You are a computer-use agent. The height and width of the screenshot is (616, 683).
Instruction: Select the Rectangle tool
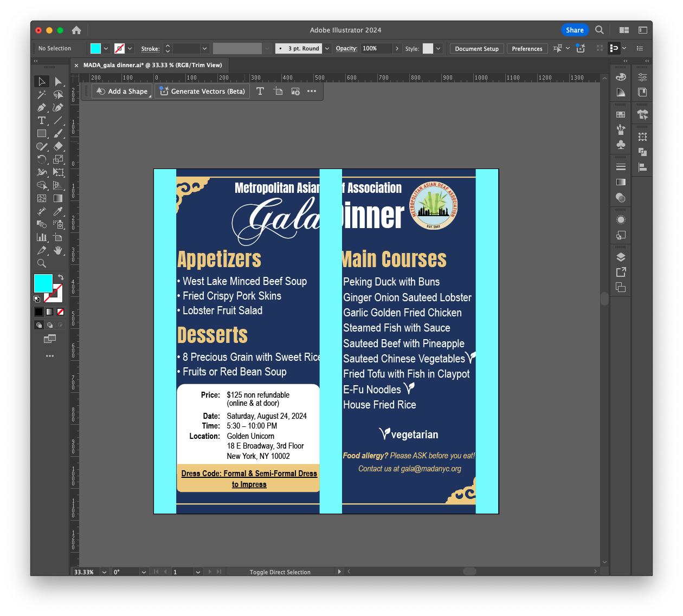(x=42, y=133)
